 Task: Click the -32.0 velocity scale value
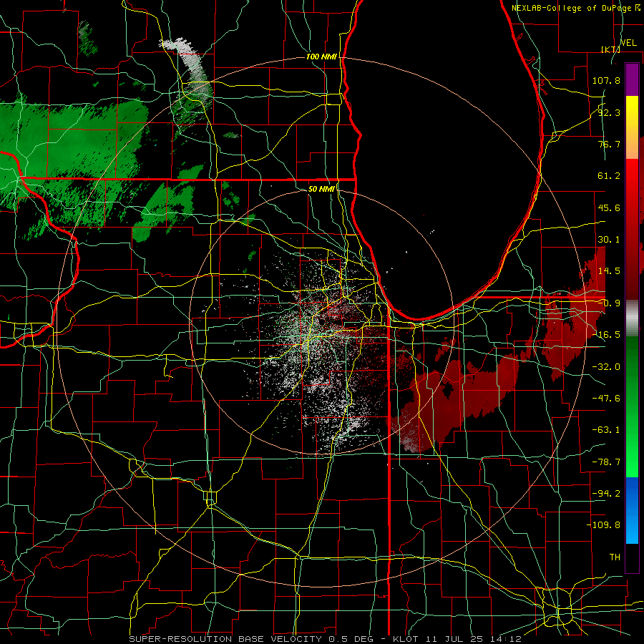point(606,367)
